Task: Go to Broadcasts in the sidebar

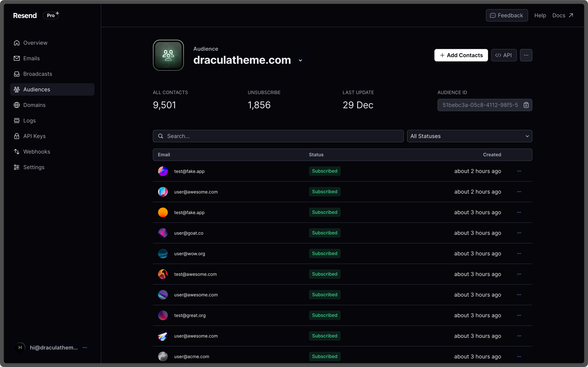Action: tap(38, 74)
